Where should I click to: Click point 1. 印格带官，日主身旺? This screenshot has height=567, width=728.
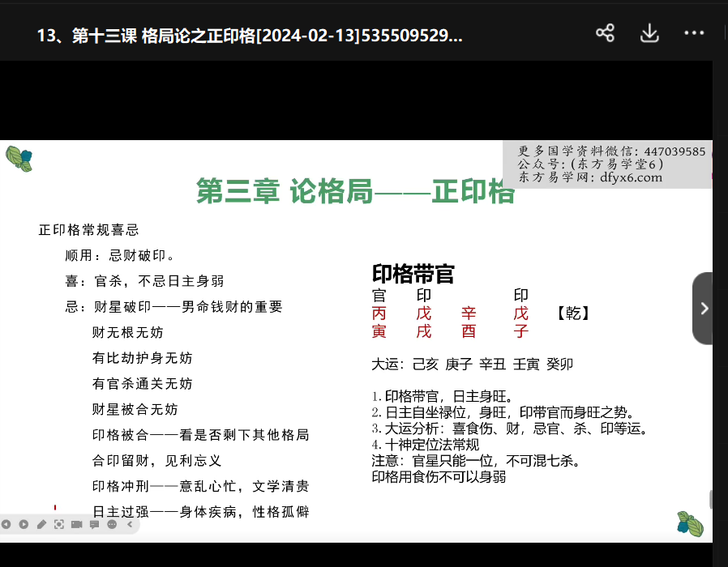(x=443, y=396)
